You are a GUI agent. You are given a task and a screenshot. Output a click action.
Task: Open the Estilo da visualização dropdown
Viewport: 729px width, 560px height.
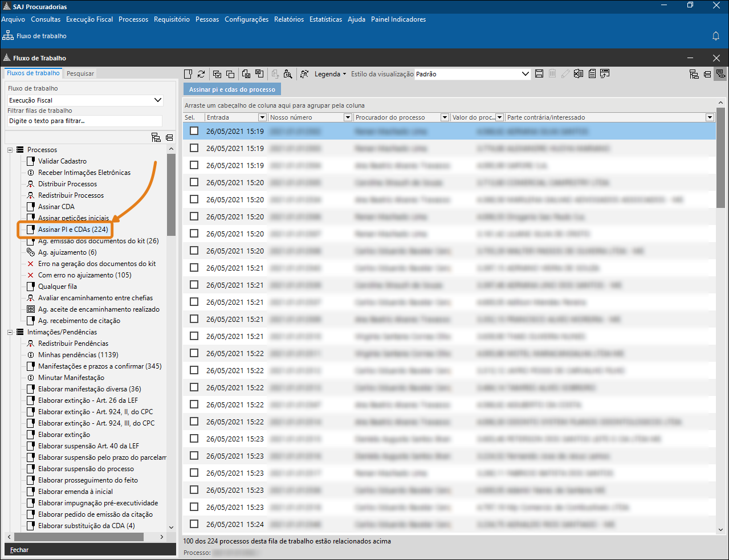[525, 74]
